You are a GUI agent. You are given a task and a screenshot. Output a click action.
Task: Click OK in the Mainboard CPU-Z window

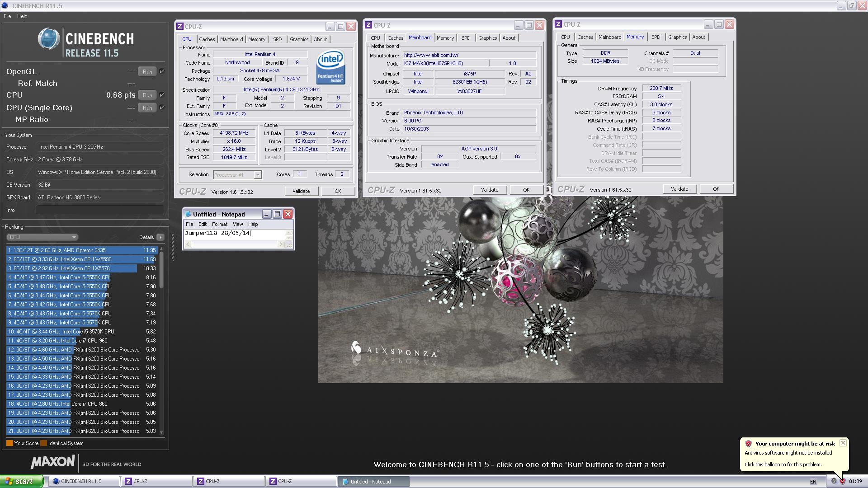(x=526, y=190)
